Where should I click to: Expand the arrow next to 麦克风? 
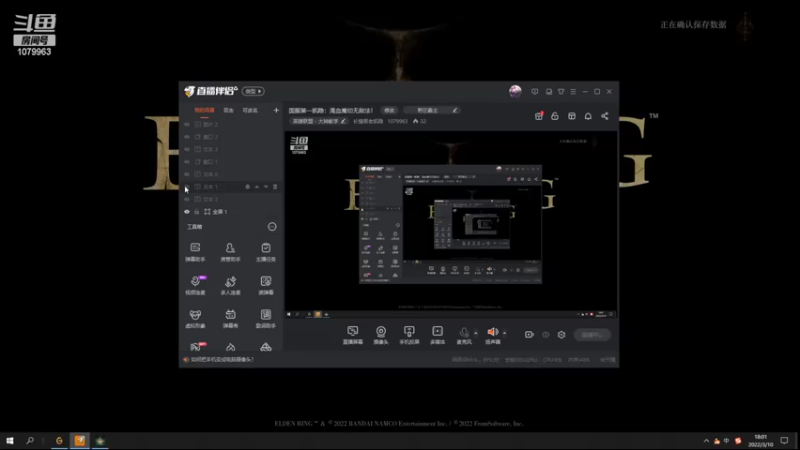[x=476, y=333]
